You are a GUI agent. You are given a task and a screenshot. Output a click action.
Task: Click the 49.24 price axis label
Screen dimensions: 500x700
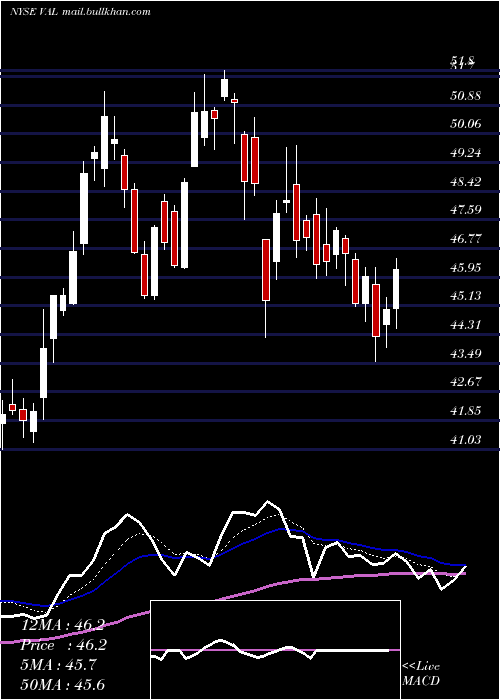[x=466, y=153]
